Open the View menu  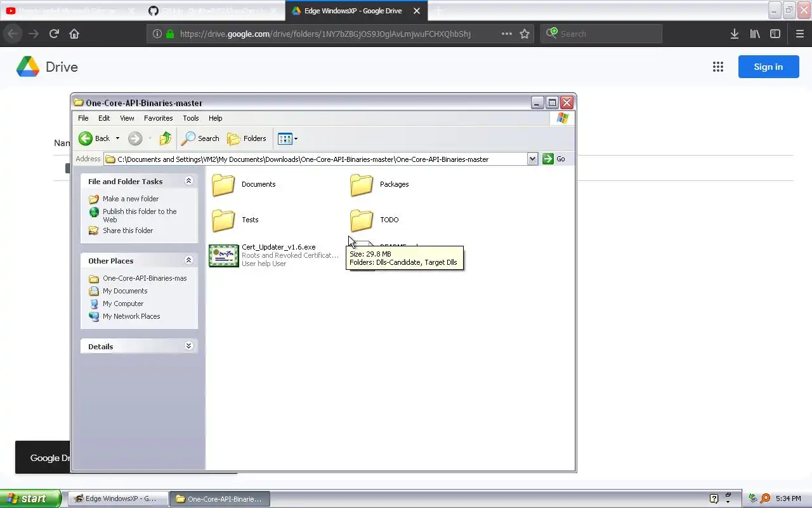127,118
